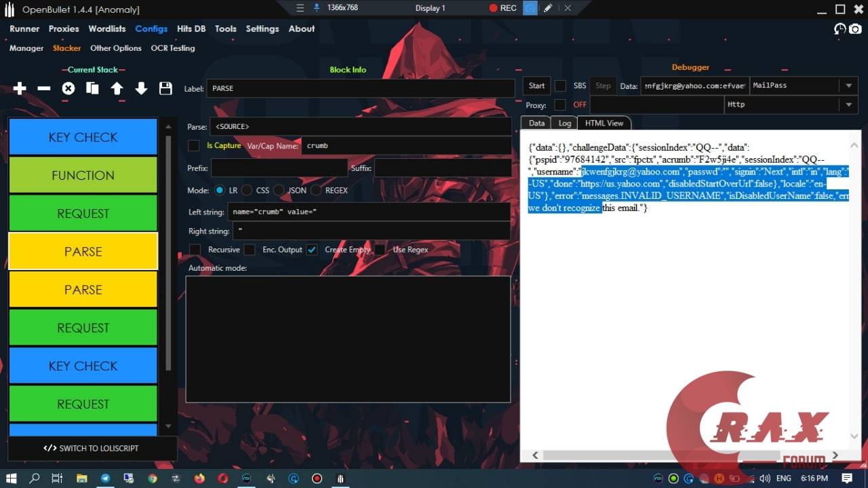Select the JSON parse mode
This screenshot has width=868, height=488.
tap(279, 191)
